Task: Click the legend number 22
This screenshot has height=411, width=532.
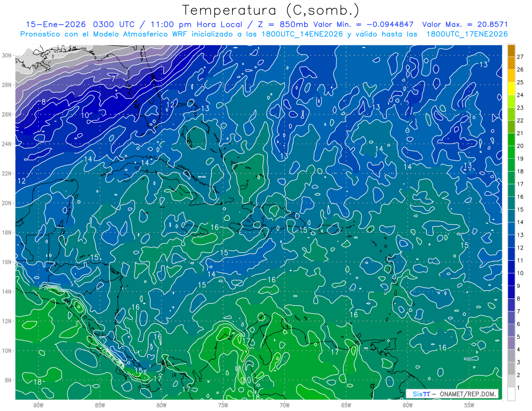Action: coord(520,121)
